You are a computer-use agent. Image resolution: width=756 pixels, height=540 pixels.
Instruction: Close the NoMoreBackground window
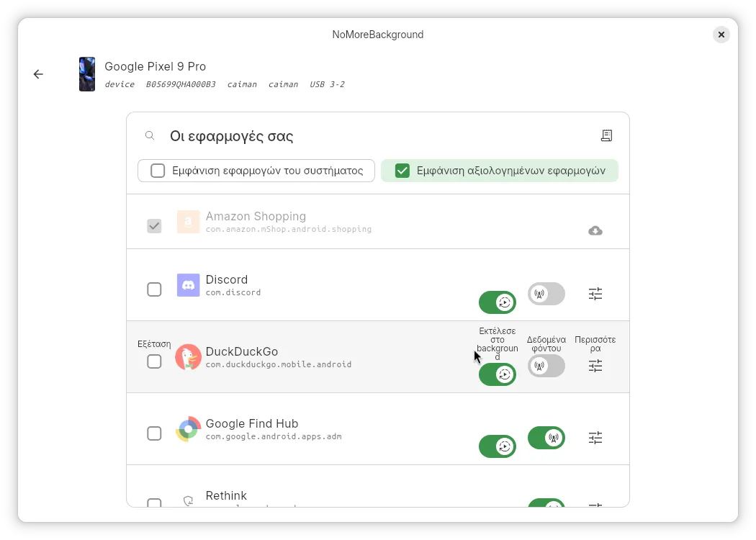721,35
